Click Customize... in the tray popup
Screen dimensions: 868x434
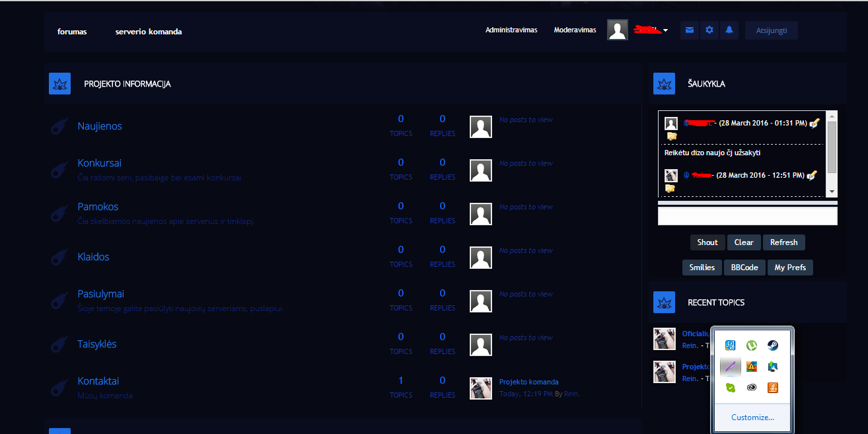point(752,417)
